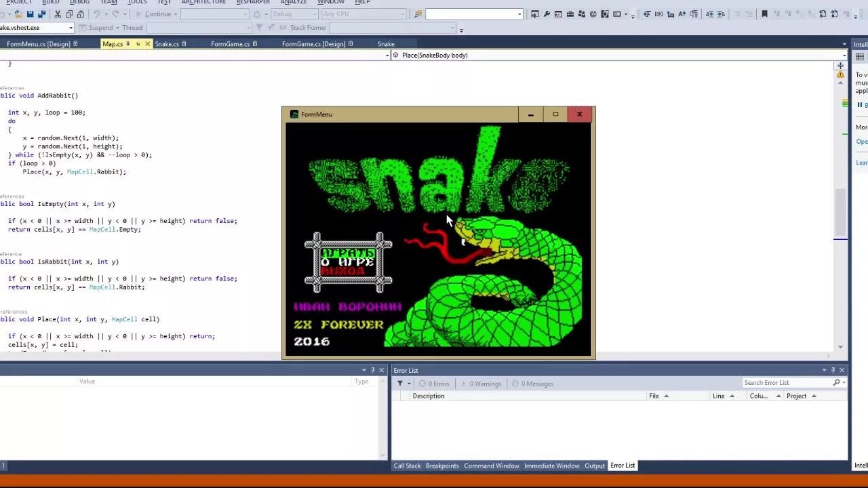
Task: Toggle the 0 Messages filter
Action: click(x=533, y=384)
